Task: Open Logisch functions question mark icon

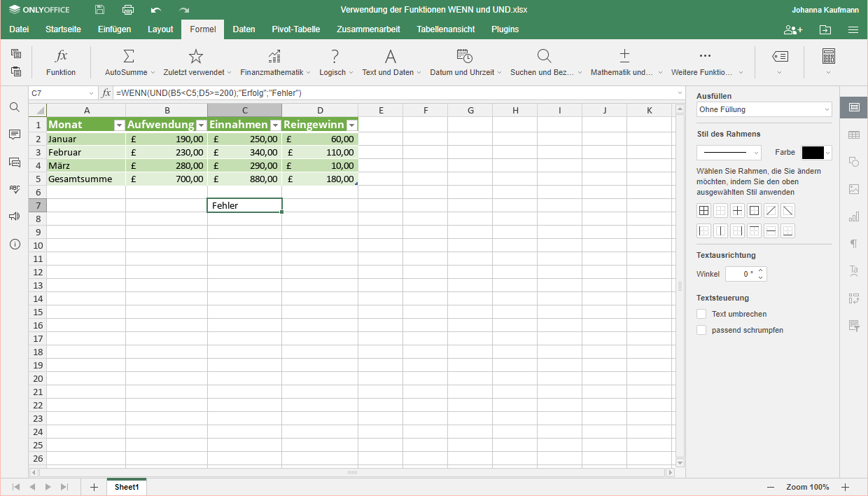Action: tap(335, 56)
